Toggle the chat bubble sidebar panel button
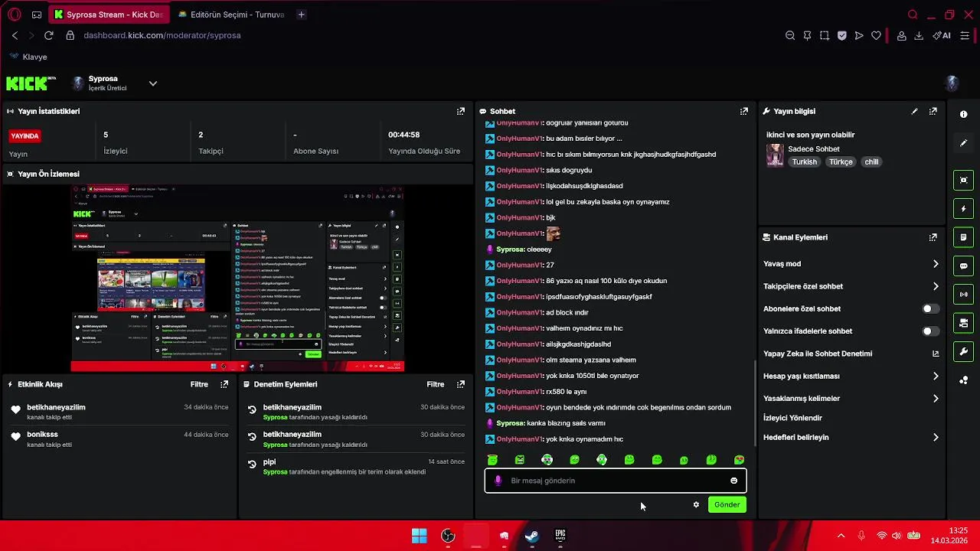The width and height of the screenshot is (980, 551). point(963,266)
